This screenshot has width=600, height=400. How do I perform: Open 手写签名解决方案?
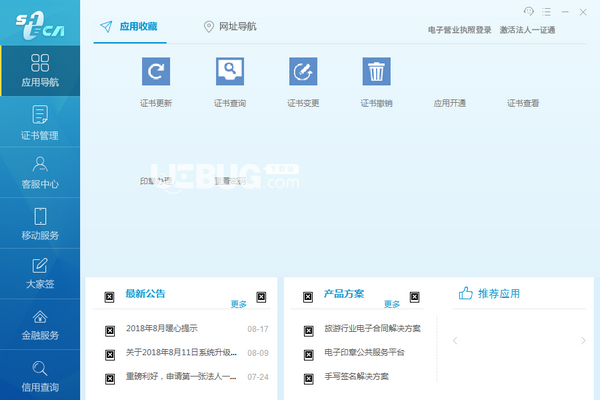(356, 377)
